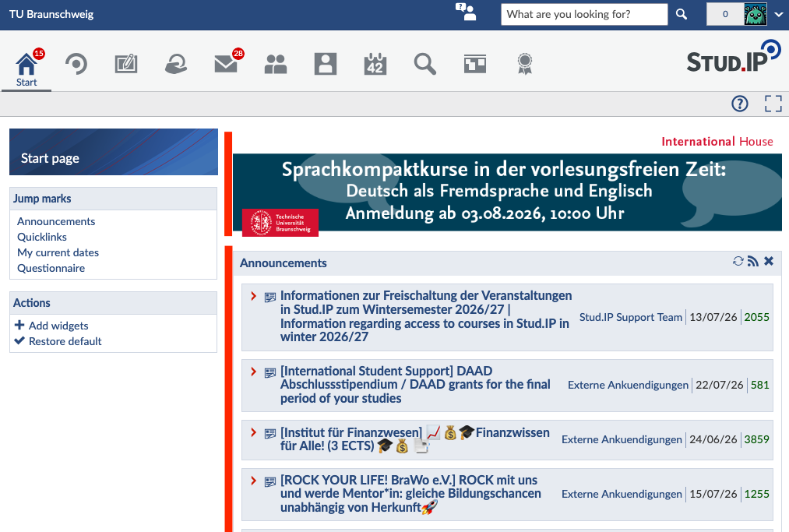Jump to the Quicklinks section

tap(42, 237)
